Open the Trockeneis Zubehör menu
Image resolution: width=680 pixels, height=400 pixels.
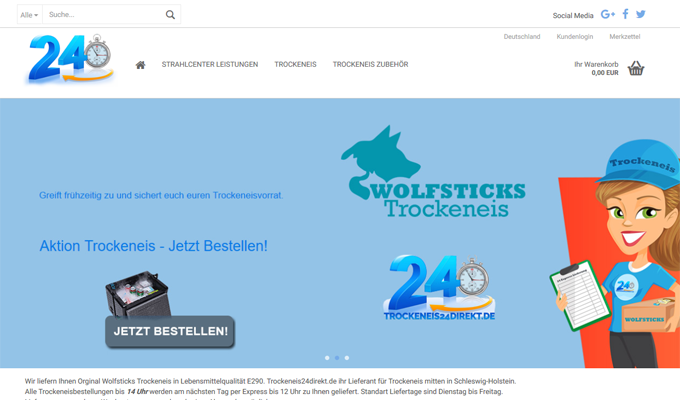point(370,65)
